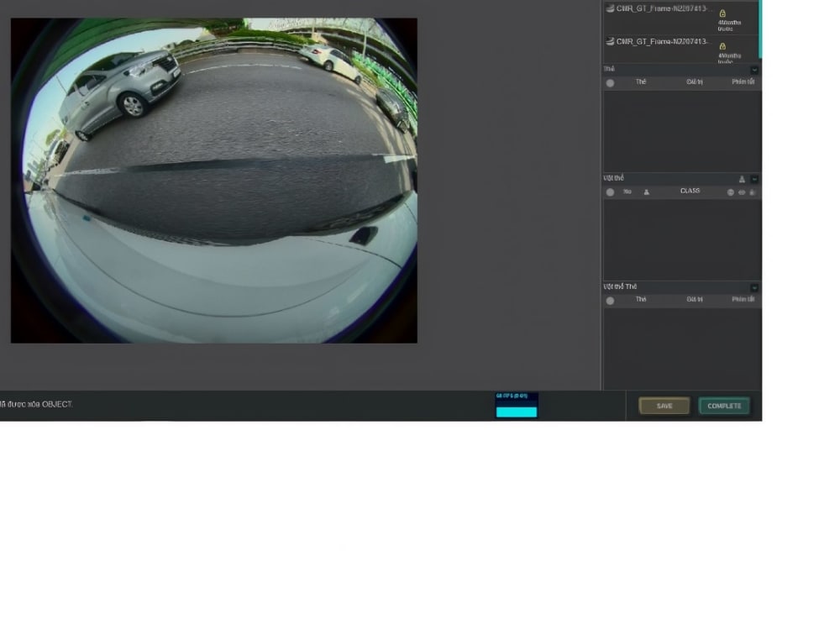This screenshot has height=630, width=840.
Task: Click the hierarchy icon in the Vật thể panel title
Action: pos(742,179)
